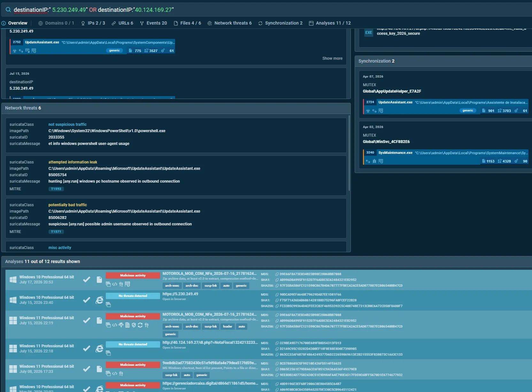Click the gears icon beside 90 on SysMaintenance card

(516, 161)
